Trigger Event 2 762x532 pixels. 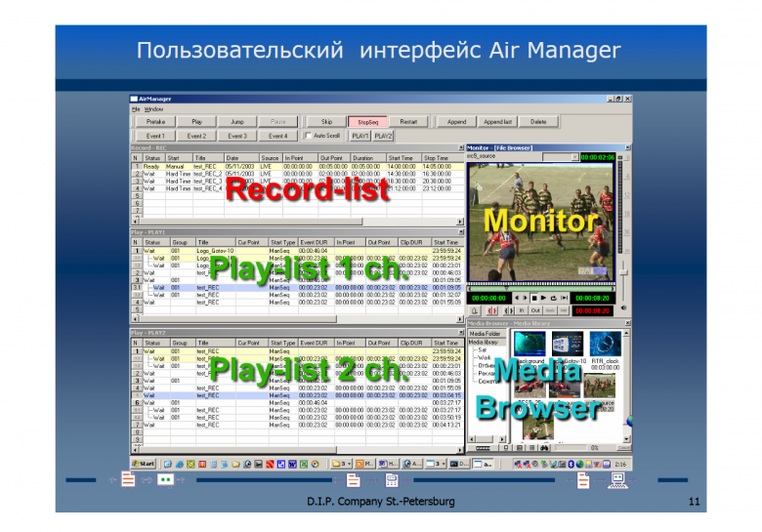[196, 136]
